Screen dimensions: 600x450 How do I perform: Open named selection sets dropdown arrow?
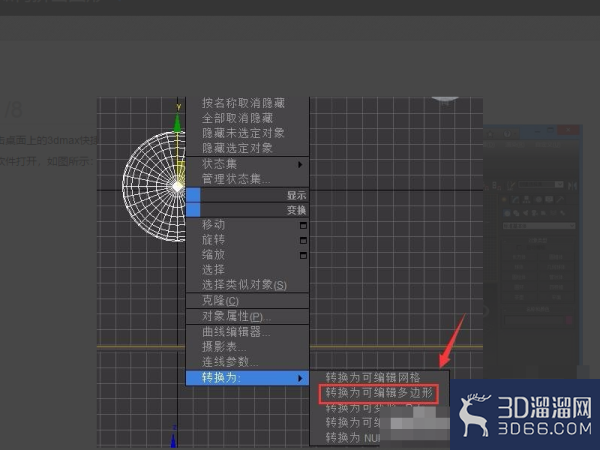559,184
